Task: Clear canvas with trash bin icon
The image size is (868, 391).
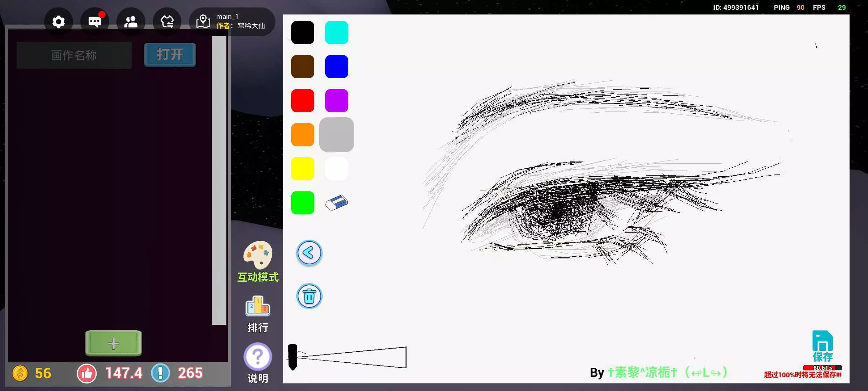Action: (x=309, y=297)
